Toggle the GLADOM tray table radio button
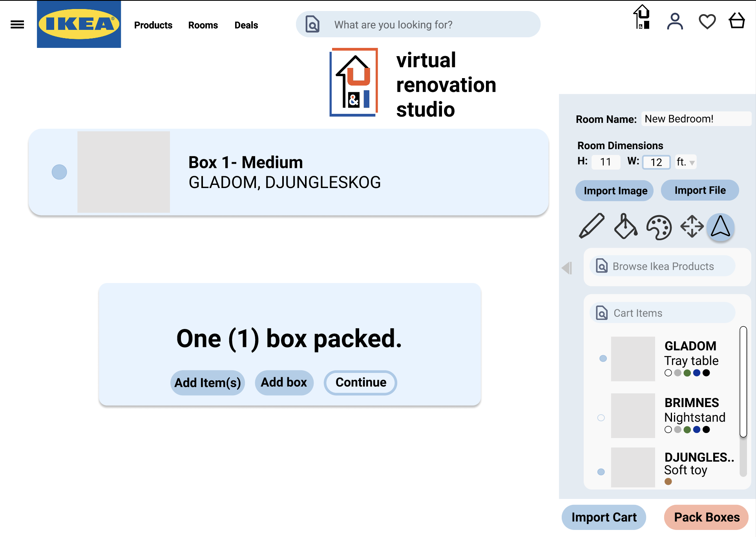The width and height of the screenshot is (756, 537). (x=603, y=358)
